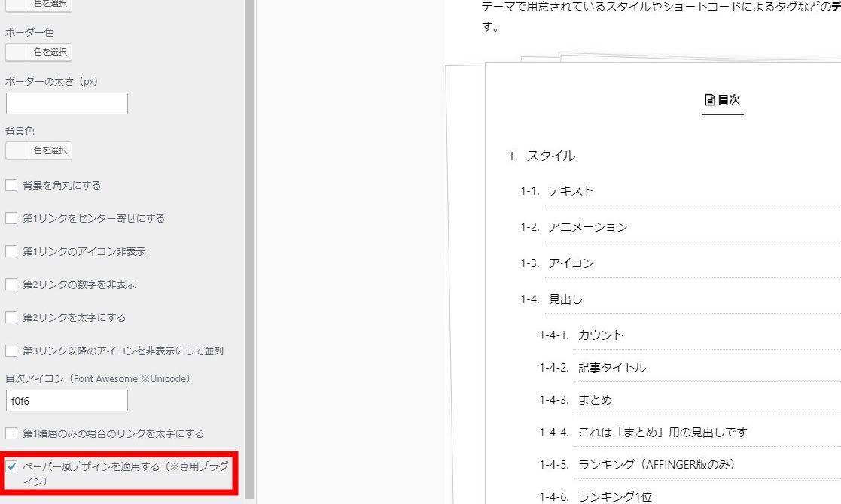Viewport: 841px width, 504px height.
Task: Open 1-4-3. まとめ contents link
Action: (595, 400)
